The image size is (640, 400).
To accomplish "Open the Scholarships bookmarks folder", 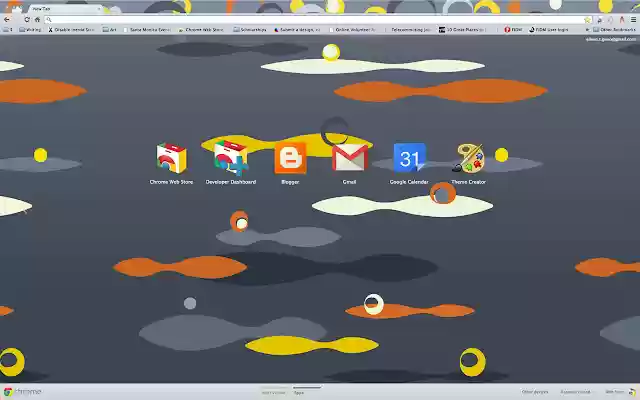I will (250, 30).
